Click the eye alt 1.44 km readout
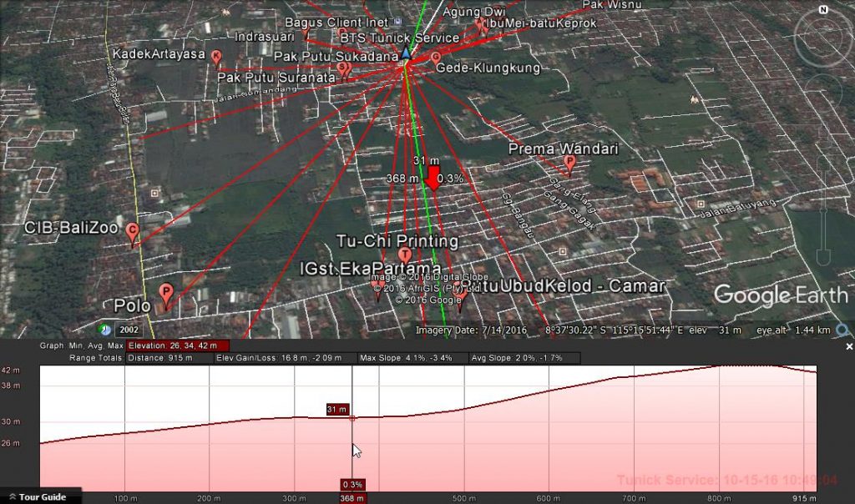Viewport: 855px width, 504px height. pyautogui.click(x=793, y=330)
